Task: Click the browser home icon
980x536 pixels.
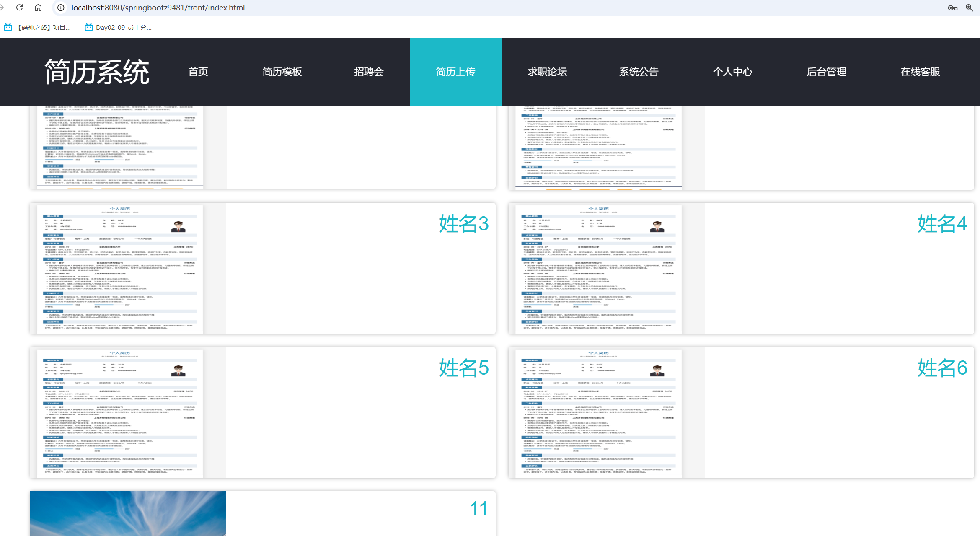Action: [x=38, y=8]
